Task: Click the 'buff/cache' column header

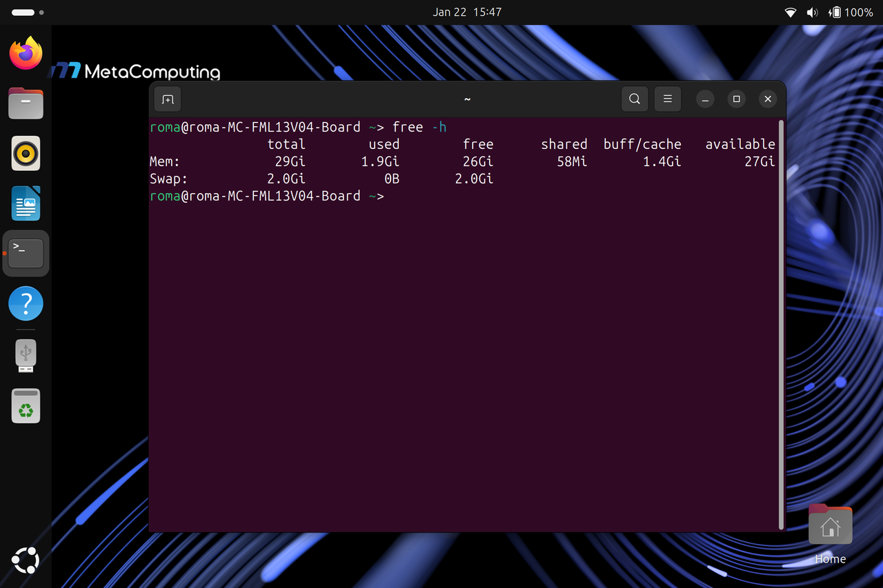Action: [x=642, y=144]
